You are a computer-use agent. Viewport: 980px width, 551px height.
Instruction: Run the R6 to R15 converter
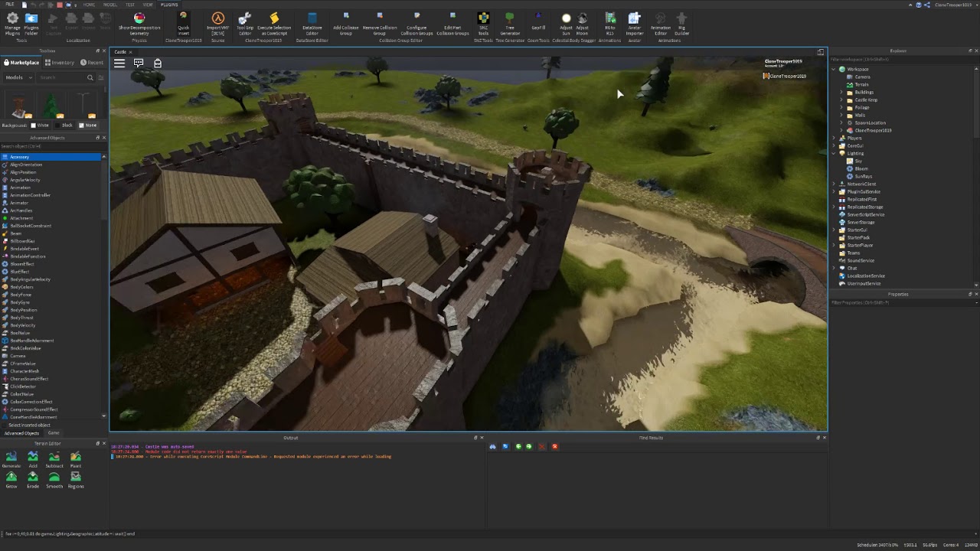click(610, 24)
